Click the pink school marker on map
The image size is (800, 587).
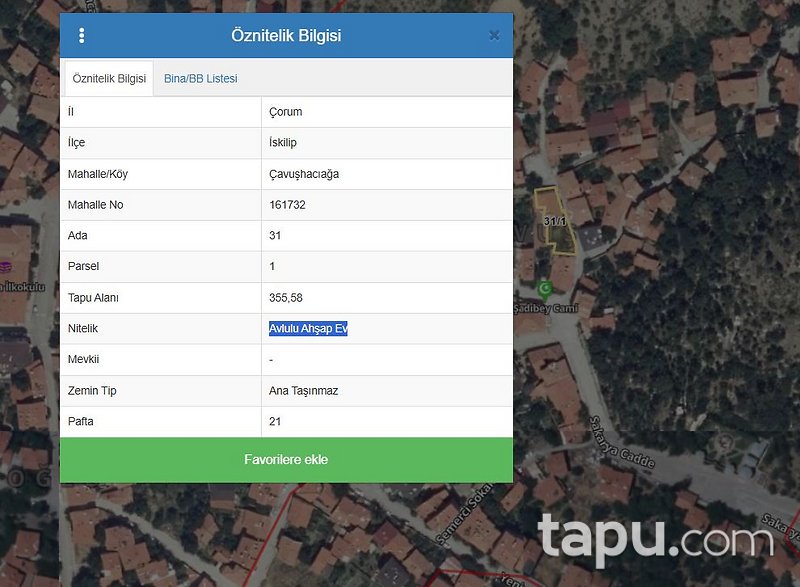pos(5,267)
